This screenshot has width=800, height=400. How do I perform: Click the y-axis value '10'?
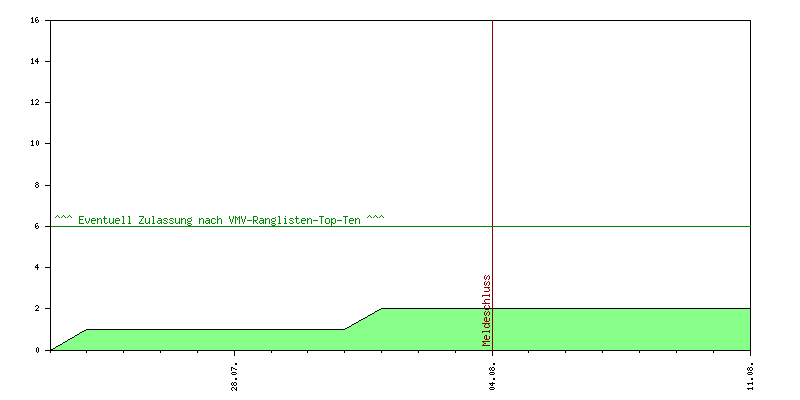[x=34, y=144]
